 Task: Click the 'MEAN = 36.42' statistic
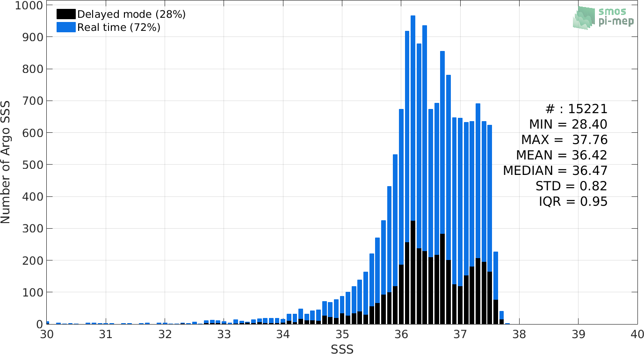tap(562, 155)
